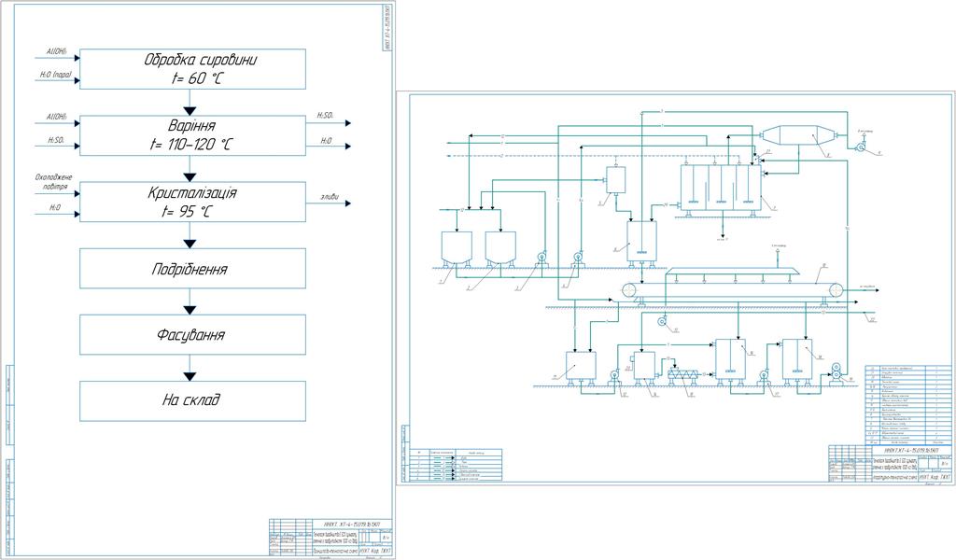956x560 pixels.
Task: Click the line-type legend table
Action: [x=456, y=466]
